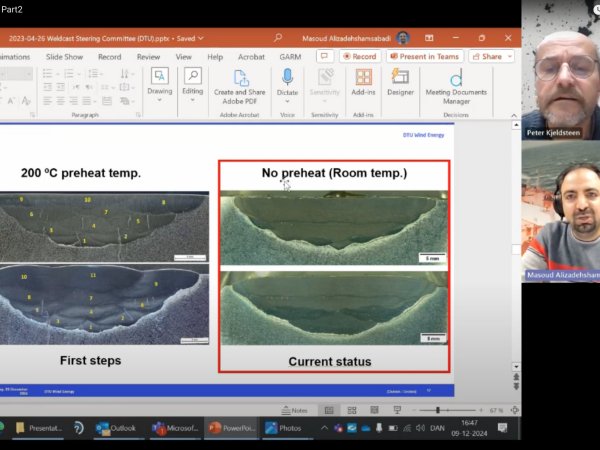Click the volume speaker tray icon
600x450 pixels.
click(420, 428)
